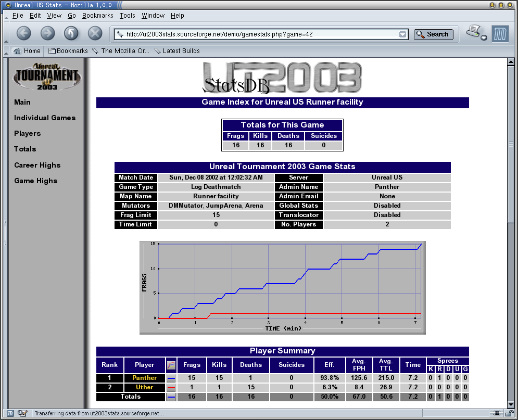Screen dimensions: 518x420
Task: Click the Unreal Tournament 2003 logo in sidebar
Action: (47, 77)
